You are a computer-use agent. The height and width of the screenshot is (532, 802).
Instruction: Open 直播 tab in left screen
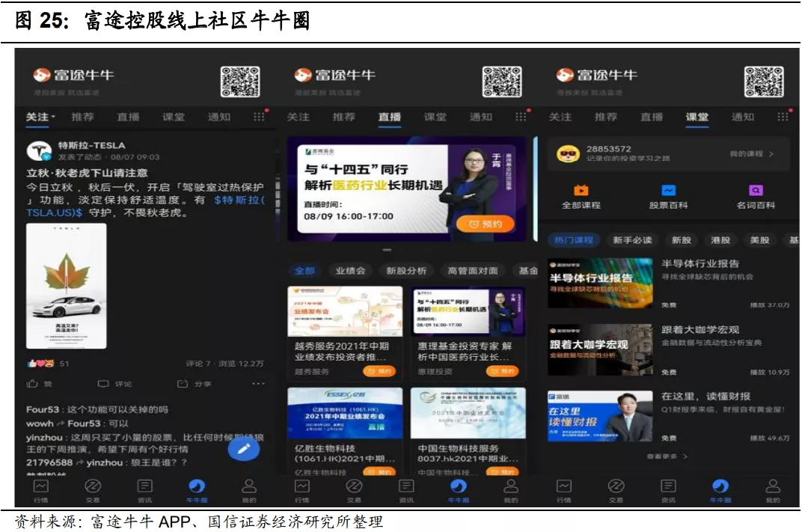click(x=128, y=117)
